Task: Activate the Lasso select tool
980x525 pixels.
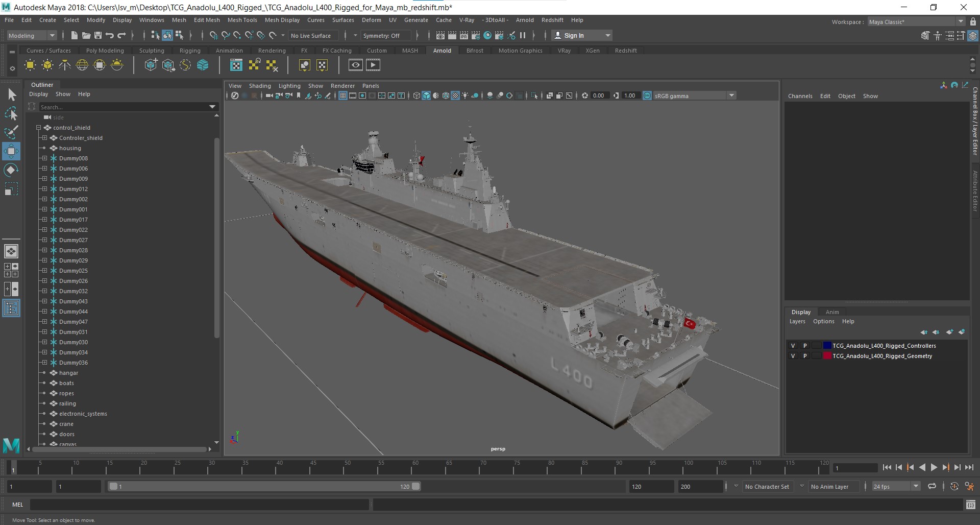Action: coord(11,113)
